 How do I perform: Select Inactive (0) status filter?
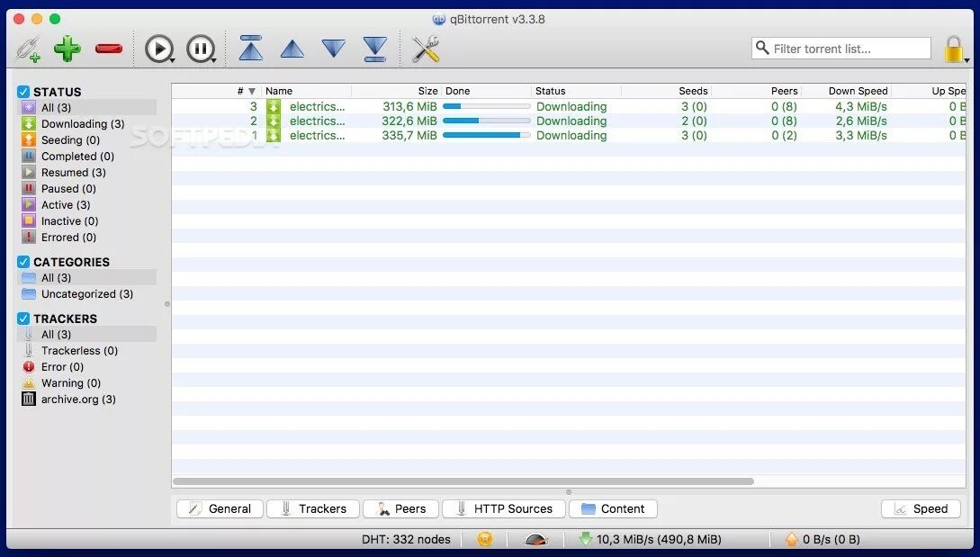pos(87,221)
